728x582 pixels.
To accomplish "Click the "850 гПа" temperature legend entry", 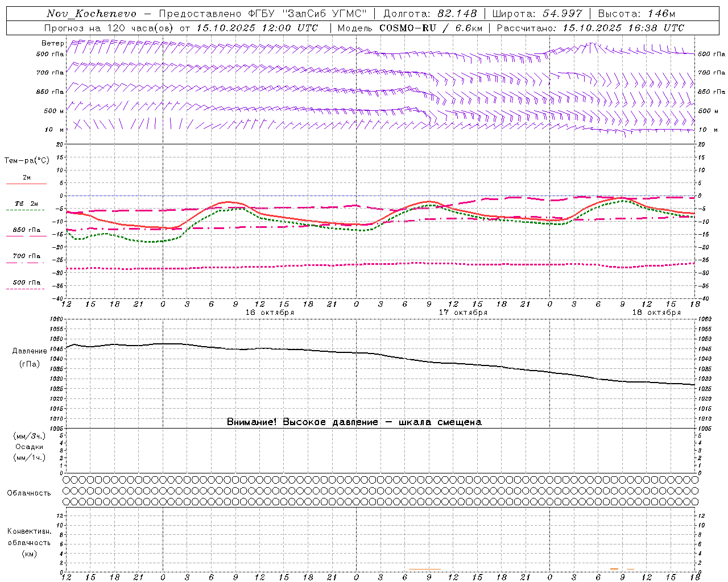I will [27, 230].
